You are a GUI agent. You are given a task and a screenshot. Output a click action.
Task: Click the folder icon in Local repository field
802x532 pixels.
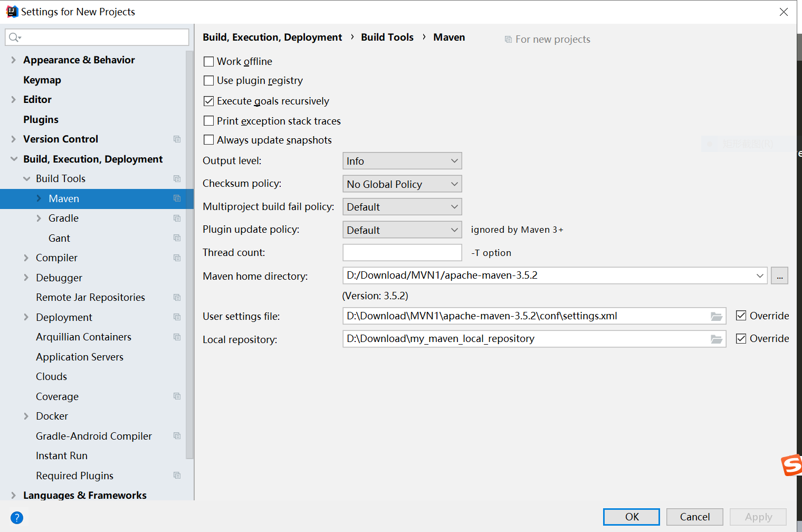[x=716, y=339]
